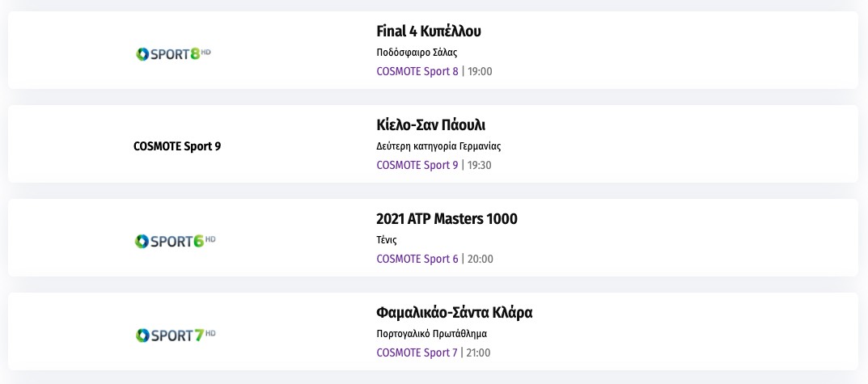This screenshot has width=868, height=384.
Task: Click the 19:00 start time
Action: click(481, 71)
